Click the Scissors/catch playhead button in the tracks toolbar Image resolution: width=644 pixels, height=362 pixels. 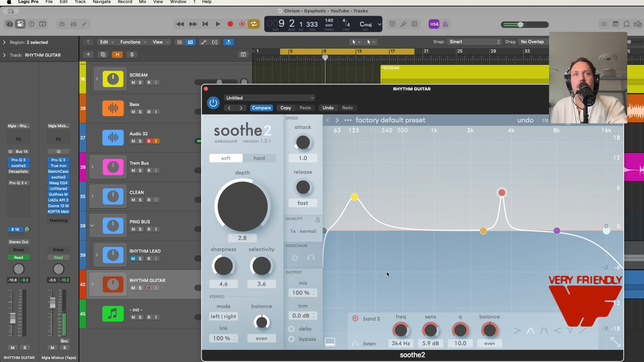point(228,42)
